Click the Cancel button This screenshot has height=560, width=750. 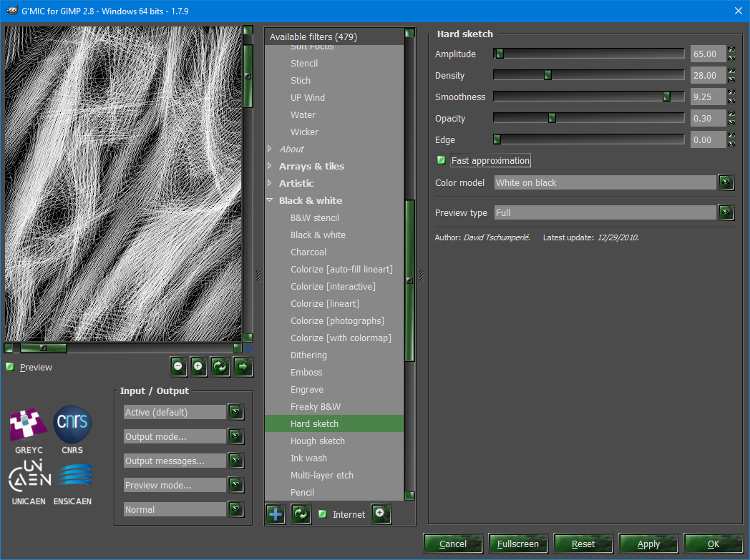point(453,544)
